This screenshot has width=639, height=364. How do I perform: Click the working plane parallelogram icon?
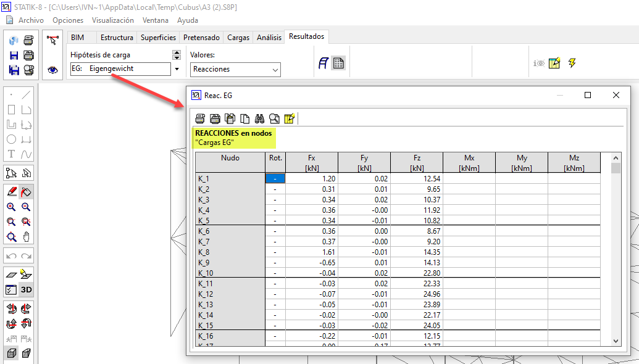pyautogui.click(x=11, y=275)
